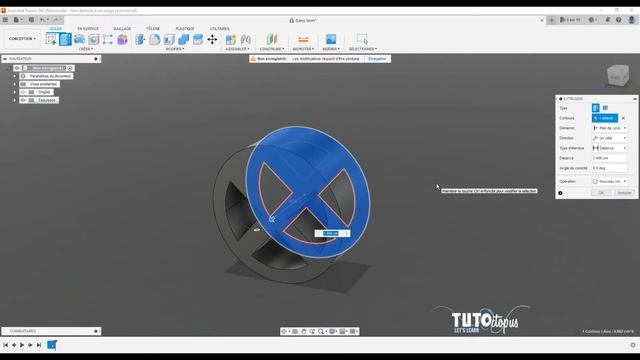
Task: Click the Angle de conicité field
Action: (609, 168)
